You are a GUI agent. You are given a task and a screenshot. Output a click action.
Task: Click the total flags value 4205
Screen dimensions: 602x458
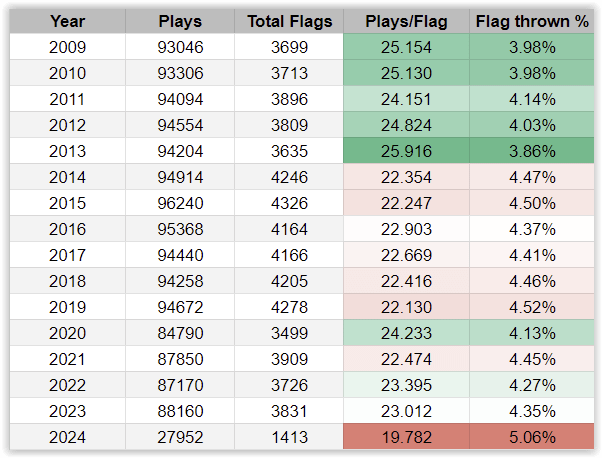point(289,281)
